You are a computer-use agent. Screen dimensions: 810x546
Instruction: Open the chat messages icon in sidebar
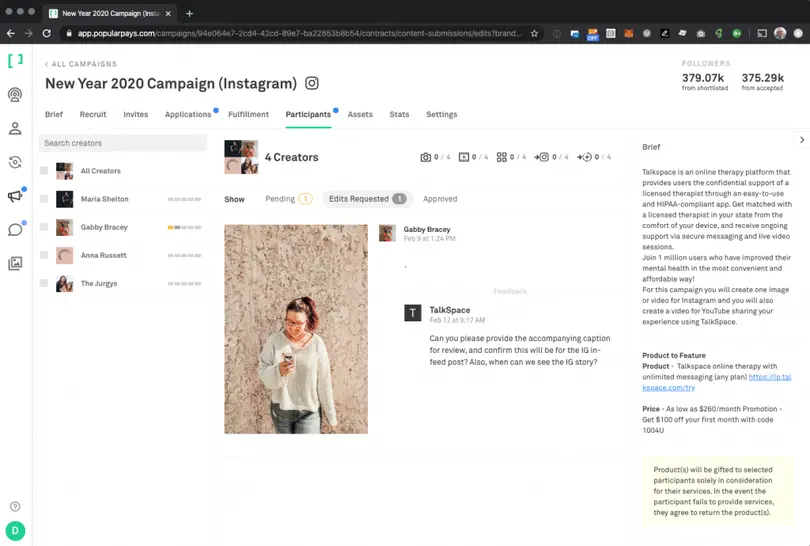click(15, 230)
